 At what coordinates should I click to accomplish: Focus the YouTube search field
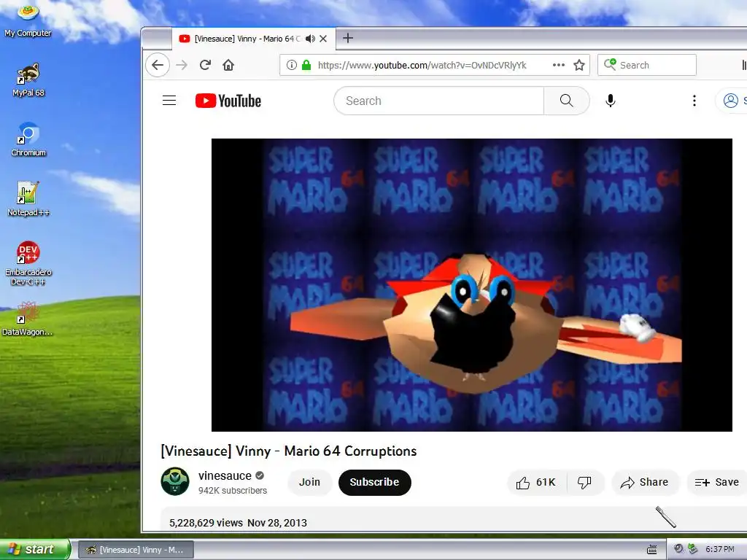pos(438,101)
